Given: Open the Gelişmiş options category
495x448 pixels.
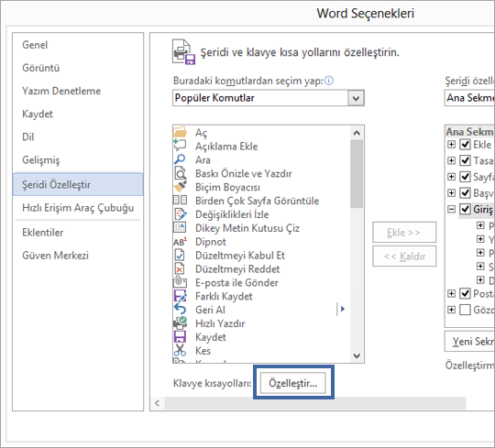Looking at the screenshot, I should [x=40, y=160].
